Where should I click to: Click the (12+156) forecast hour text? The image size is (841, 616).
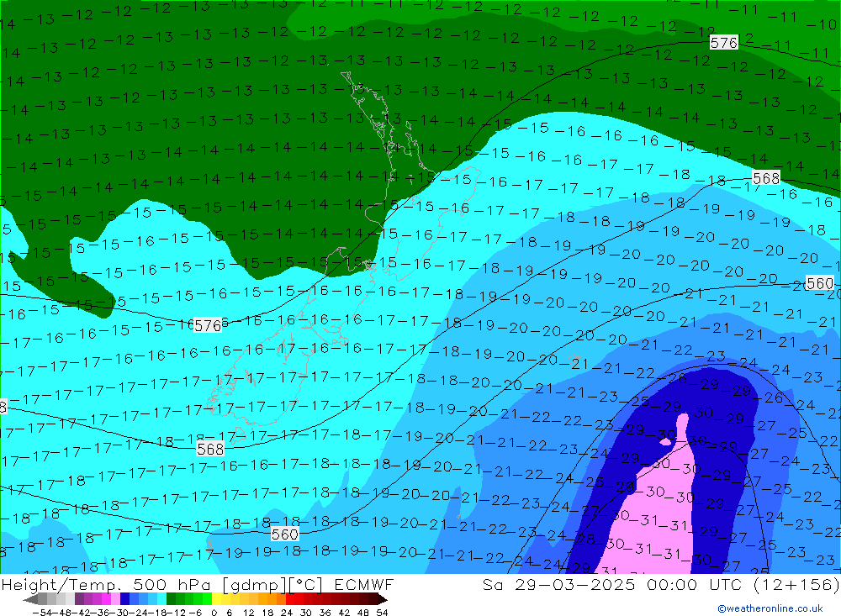tap(796, 584)
